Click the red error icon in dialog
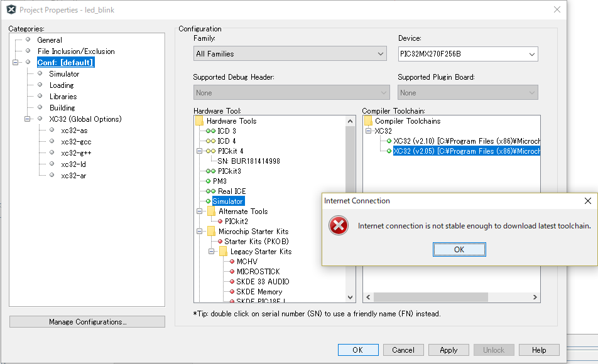 [x=339, y=226]
